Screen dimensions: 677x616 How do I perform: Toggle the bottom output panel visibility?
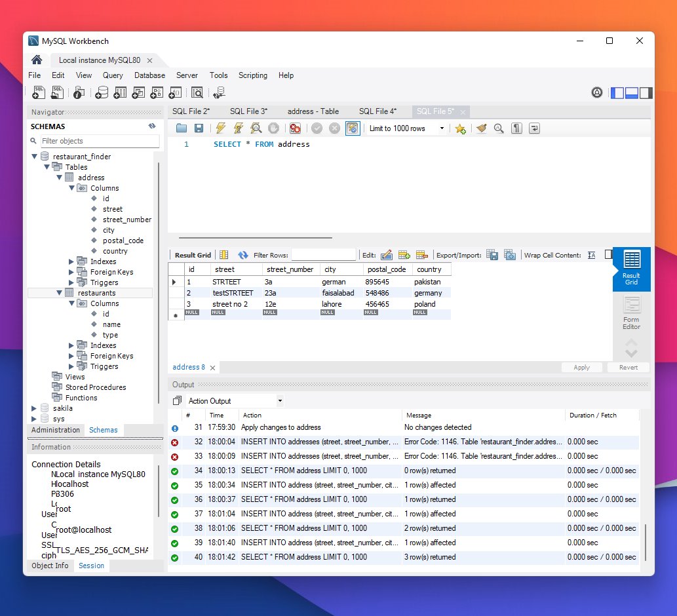point(631,93)
